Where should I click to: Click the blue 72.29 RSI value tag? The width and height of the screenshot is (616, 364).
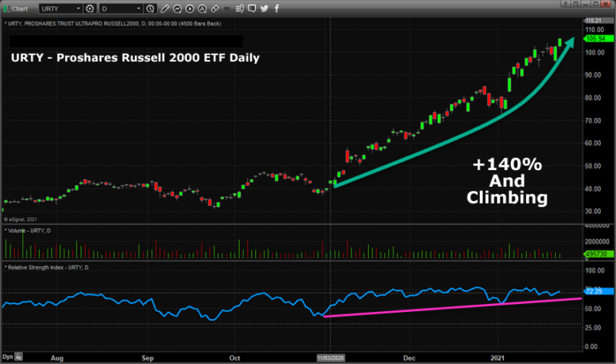(598, 291)
